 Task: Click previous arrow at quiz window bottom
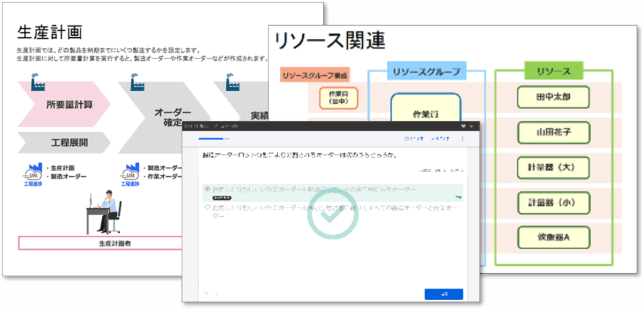pos(206,294)
